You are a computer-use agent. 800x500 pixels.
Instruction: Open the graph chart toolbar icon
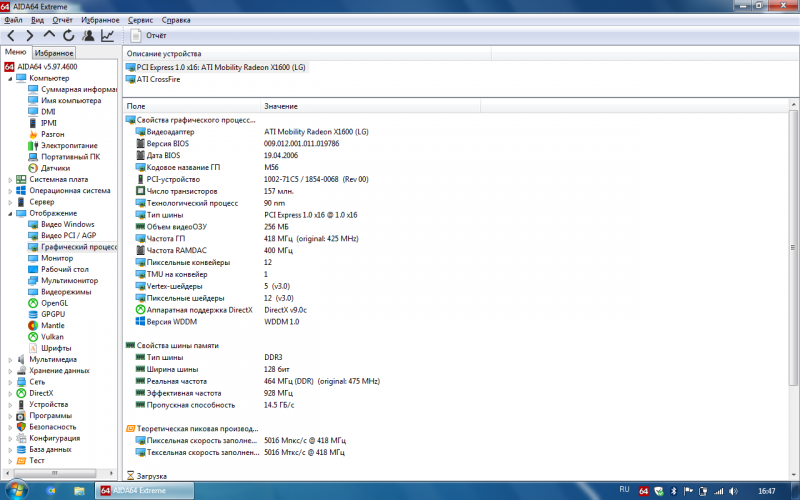tap(107, 35)
